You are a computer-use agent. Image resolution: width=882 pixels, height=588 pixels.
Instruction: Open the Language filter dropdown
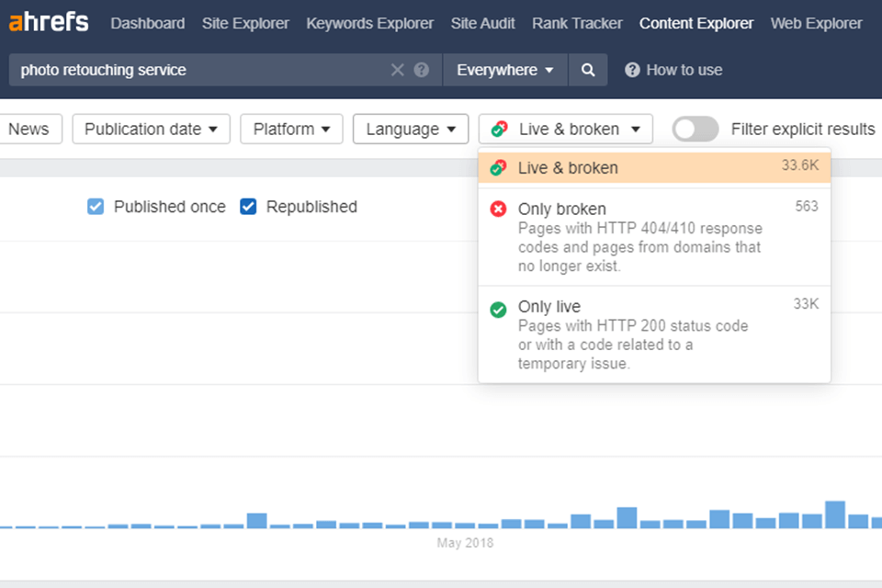tap(411, 129)
